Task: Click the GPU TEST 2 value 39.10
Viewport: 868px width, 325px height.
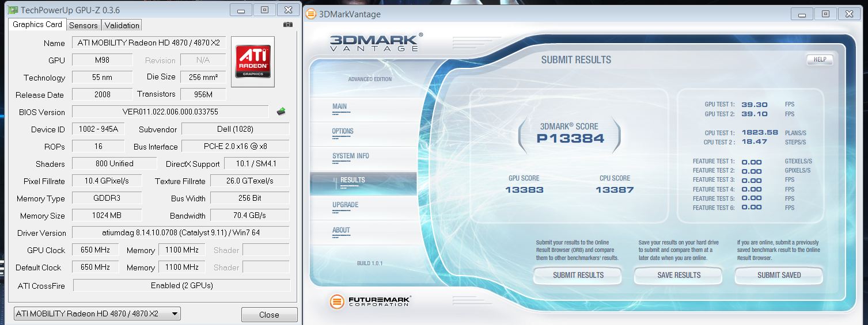Action: point(754,114)
